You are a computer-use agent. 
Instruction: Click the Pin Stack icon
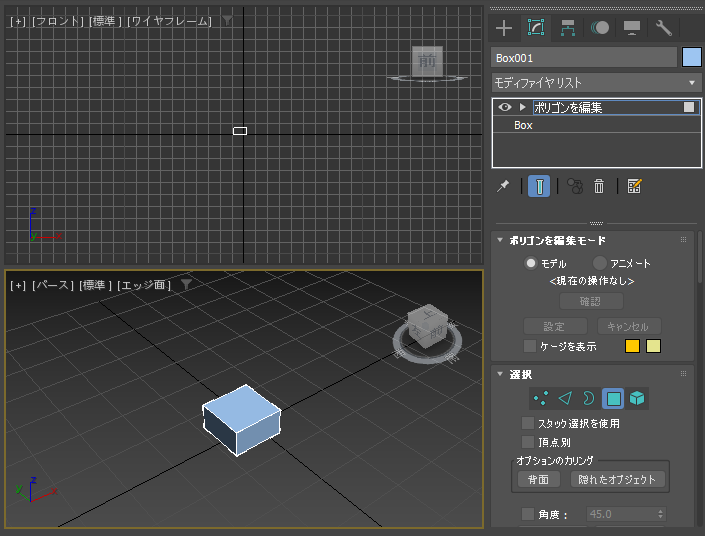click(503, 186)
